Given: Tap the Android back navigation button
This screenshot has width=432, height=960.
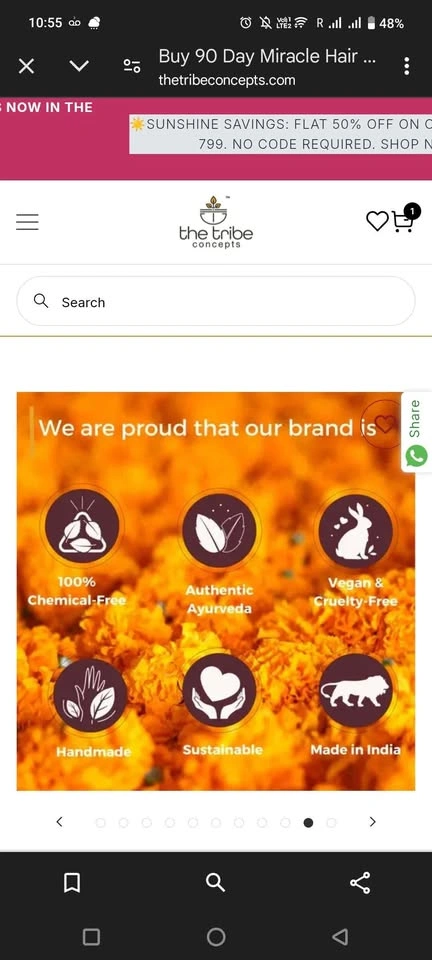Looking at the screenshot, I should [340, 936].
